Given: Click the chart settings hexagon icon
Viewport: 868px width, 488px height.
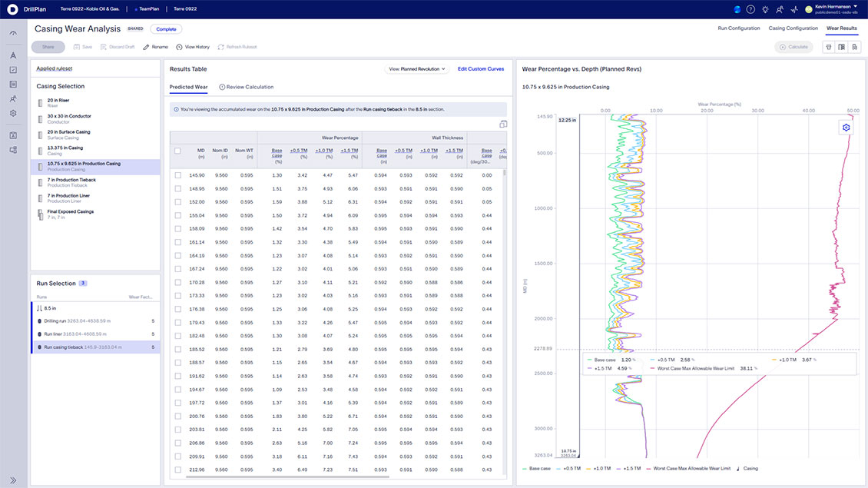Looking at the screenshot, I should point(846,128).
